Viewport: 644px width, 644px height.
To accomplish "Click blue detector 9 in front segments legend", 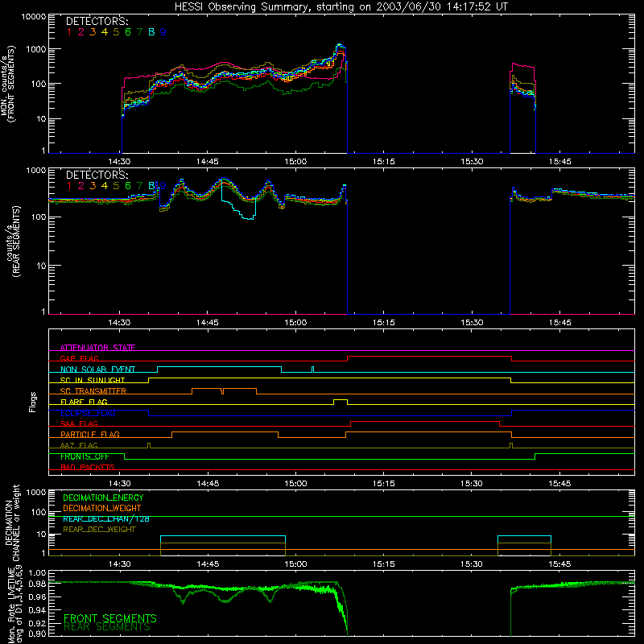I will [x=163, y=32].
